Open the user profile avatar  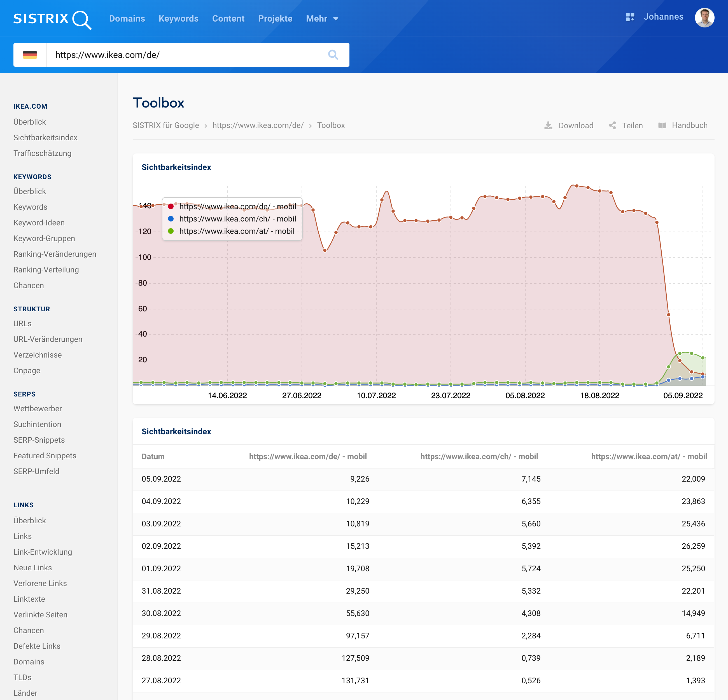pyautogui.click(x=704, y=18)
